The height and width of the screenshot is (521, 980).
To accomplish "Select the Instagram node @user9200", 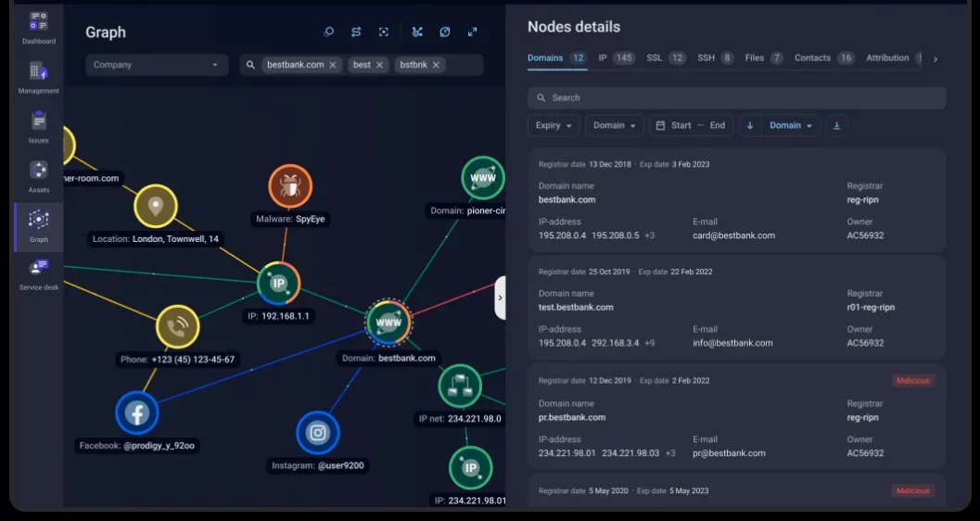I will pos(318,433).
